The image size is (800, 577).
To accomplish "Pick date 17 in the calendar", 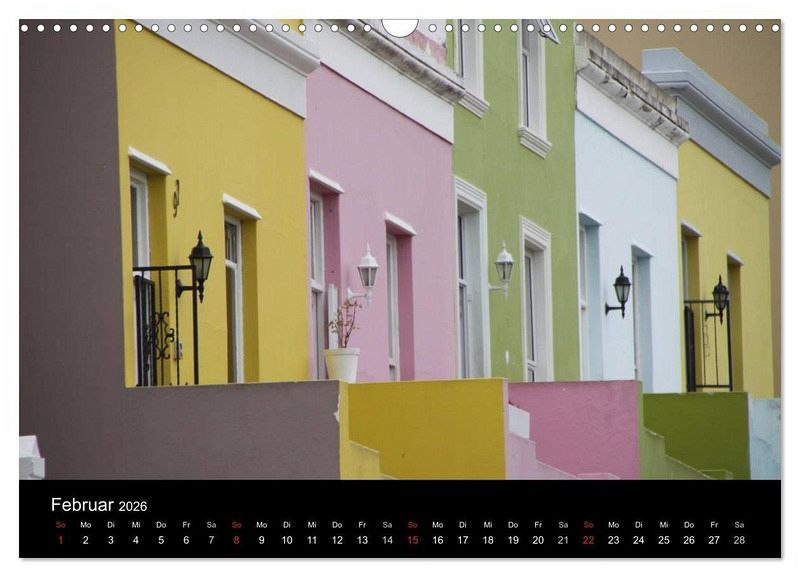I will click(x=463, y=540).
